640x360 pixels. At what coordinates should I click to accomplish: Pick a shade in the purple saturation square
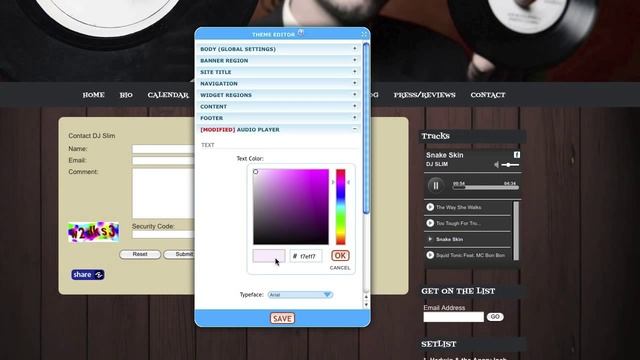(291, 207)
